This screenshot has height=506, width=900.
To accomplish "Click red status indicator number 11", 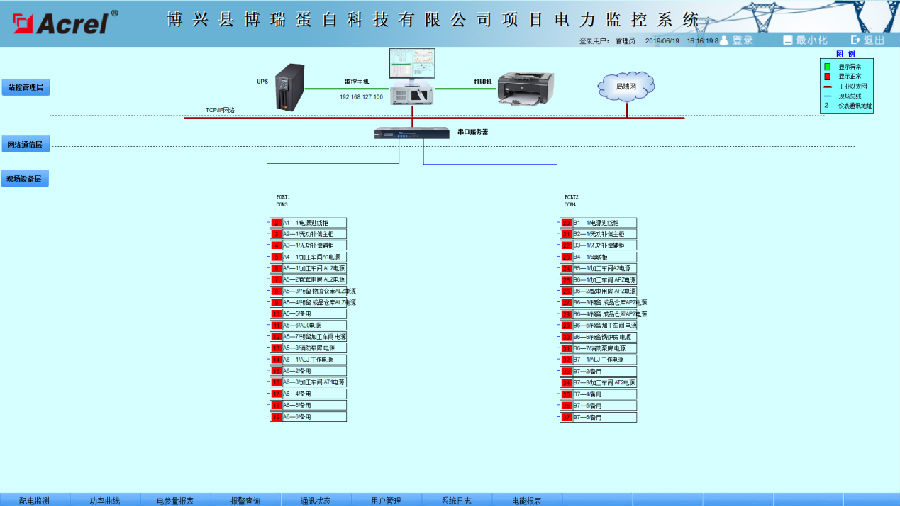I will coord(277,325).
